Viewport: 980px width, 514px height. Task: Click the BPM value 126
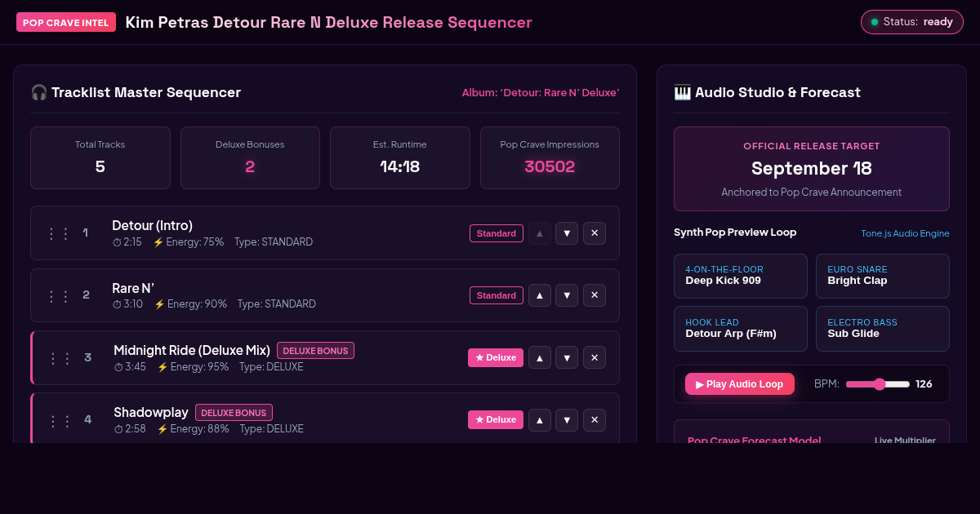pos(924,384)
